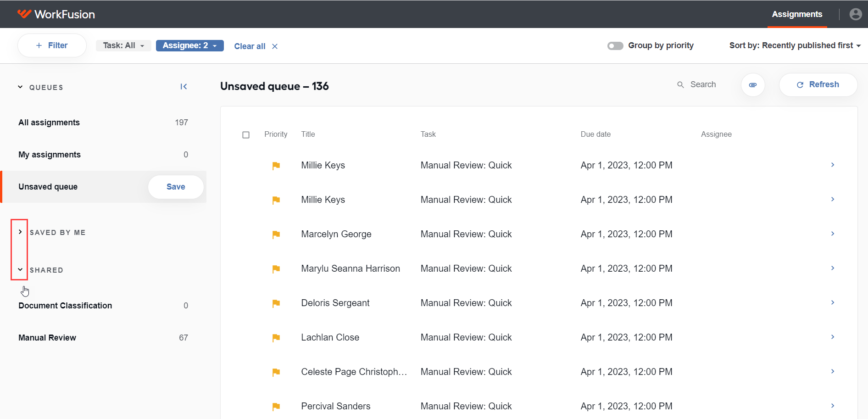
Task: Click the Assignee column header
Action: pyautogui.click(x=716, y=134)
